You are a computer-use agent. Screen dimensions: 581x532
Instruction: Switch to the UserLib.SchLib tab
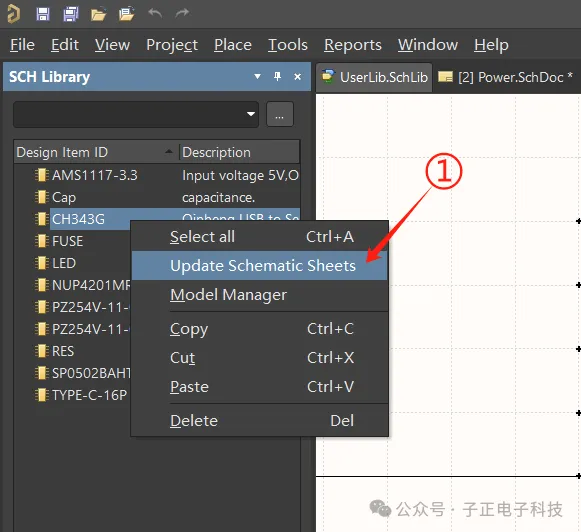click(x=374, y=77)
